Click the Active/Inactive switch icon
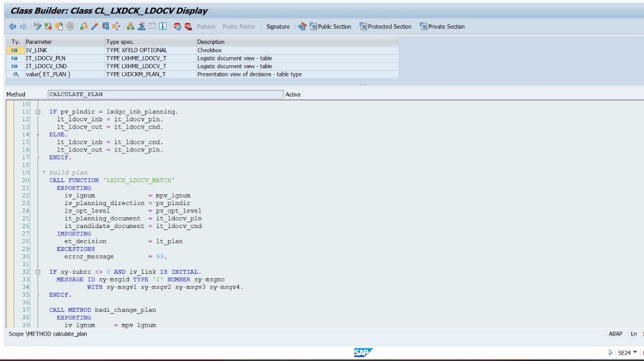This screenshot has width=644, height=361. click(48, 27)
